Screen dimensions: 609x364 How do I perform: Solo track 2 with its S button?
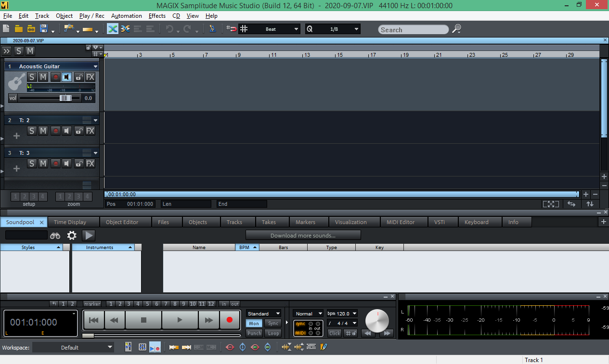click(32, 131)
